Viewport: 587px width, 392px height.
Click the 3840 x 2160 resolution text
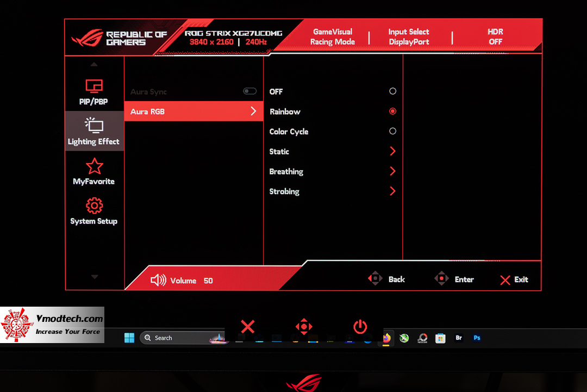click(x=211, y=42)
